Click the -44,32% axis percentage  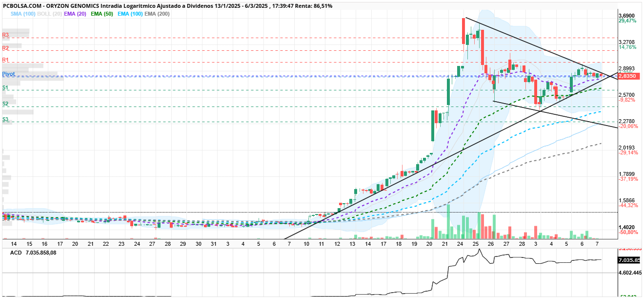tap(628, 205)
